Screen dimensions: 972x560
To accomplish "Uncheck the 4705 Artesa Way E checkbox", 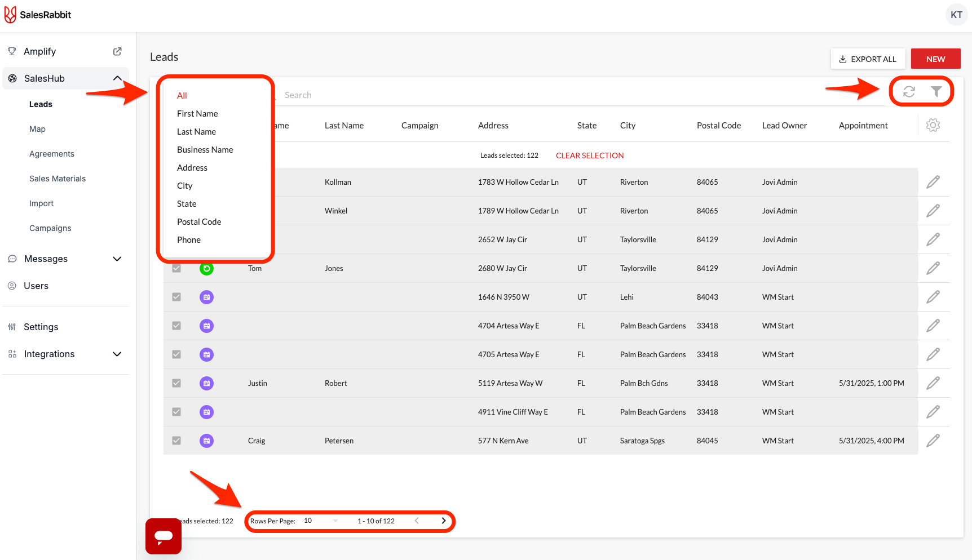I will click(176, 354).
